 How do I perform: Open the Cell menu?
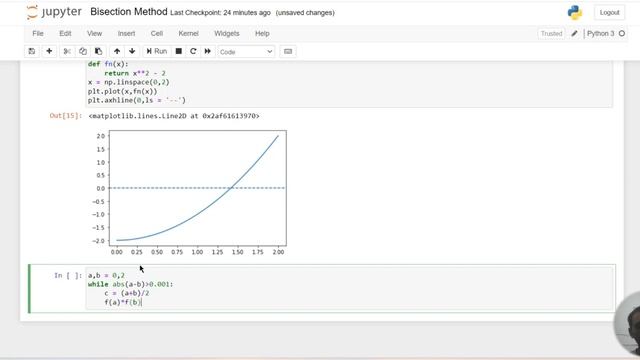(157, 33)
